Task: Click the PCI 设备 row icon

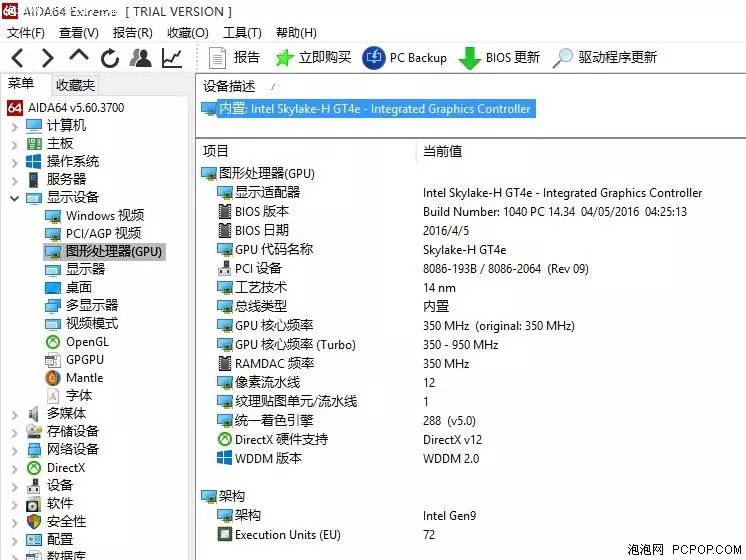Action: point(225,268)
